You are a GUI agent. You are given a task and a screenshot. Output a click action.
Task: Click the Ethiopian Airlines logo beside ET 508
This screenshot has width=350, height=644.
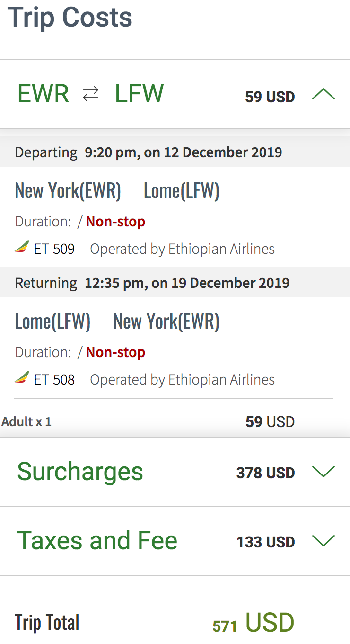(22, 377)
